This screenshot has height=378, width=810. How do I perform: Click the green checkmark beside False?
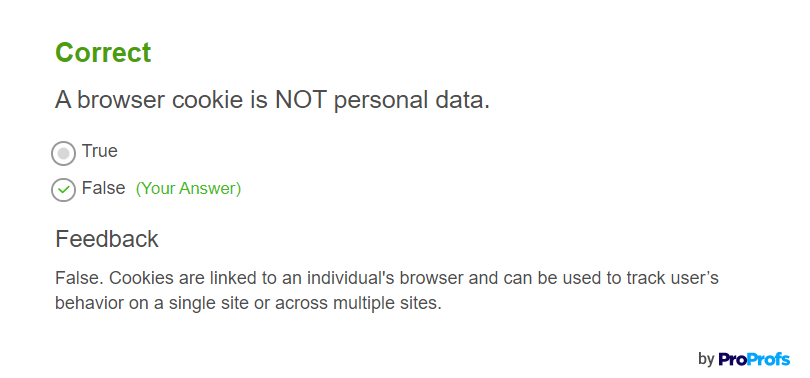pyautogui.click(x=64, y=190)
